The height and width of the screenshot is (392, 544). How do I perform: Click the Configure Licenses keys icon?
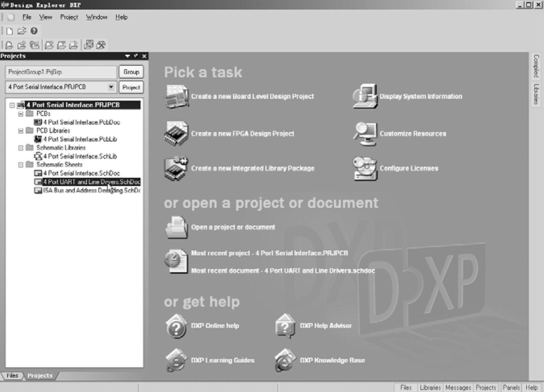pyautogui.click(x=365, y=168)
